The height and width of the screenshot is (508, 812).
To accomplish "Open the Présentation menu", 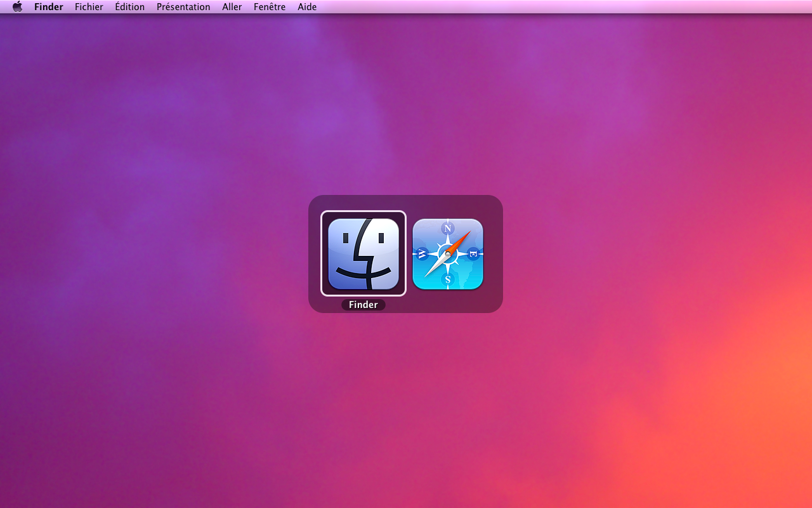I will click(183, 7).
